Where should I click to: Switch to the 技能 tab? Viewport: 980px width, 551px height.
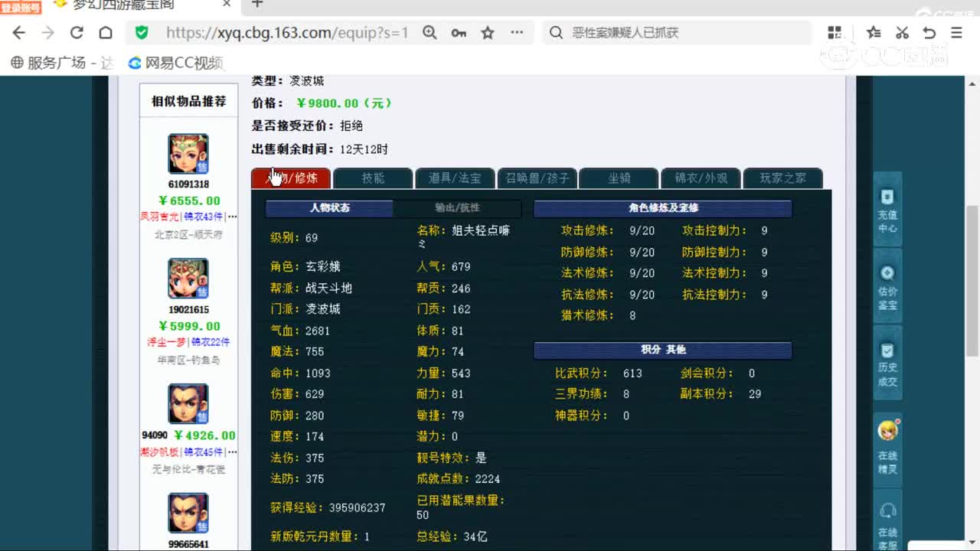[373, 178]
